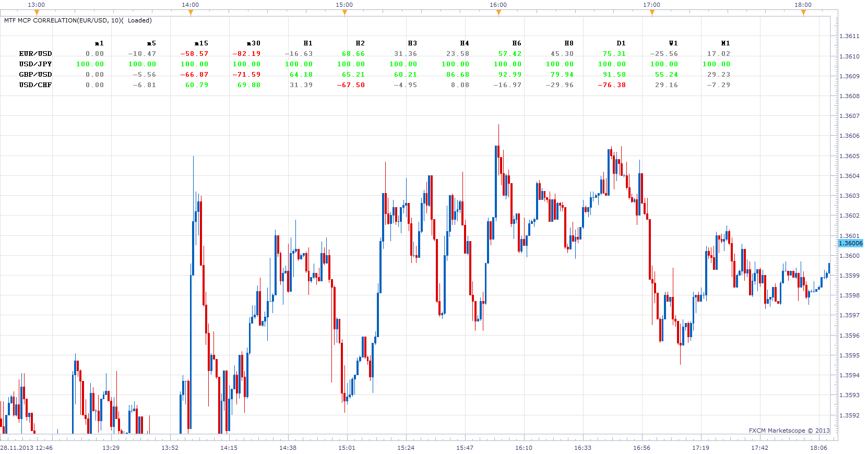Screen dimensions: 868x454
Task: Click the current price tag 1.36006
Action: click(x=850, y=243)
